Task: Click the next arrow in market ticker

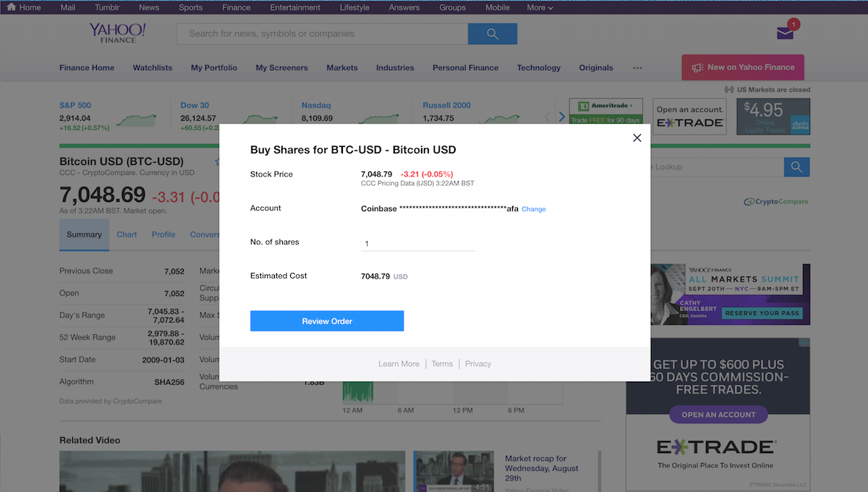Action: 562,116
